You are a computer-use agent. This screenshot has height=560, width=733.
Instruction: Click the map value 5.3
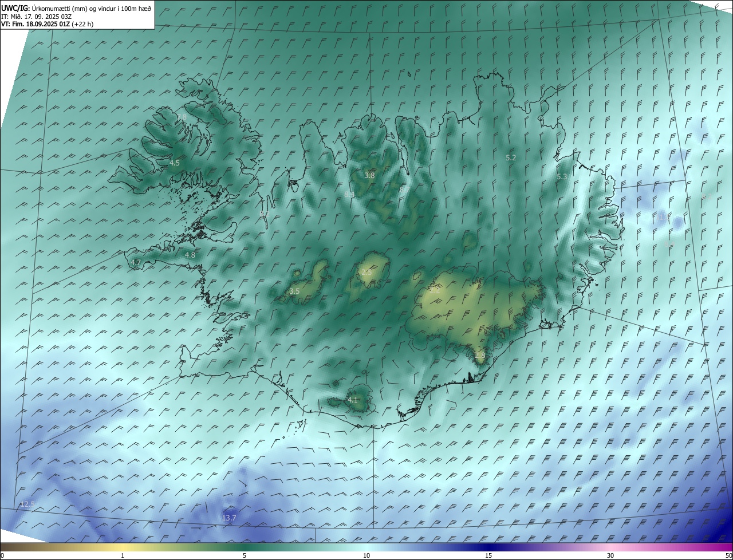(x=562, y=177)
